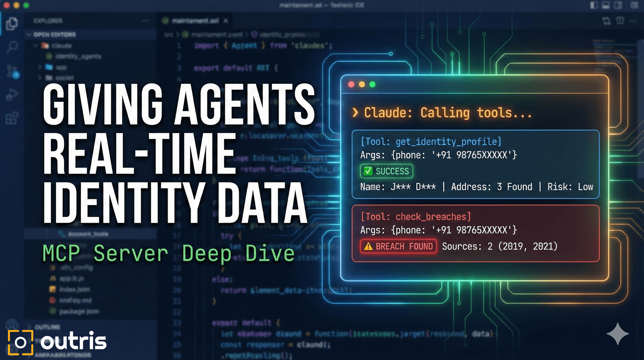Collapse the claude folder in explorer

(x=36, y=45)
